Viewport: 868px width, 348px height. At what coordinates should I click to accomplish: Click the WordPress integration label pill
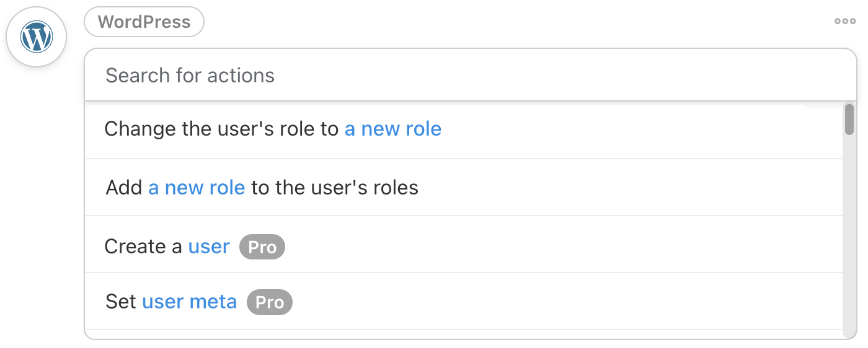(144, 22)
